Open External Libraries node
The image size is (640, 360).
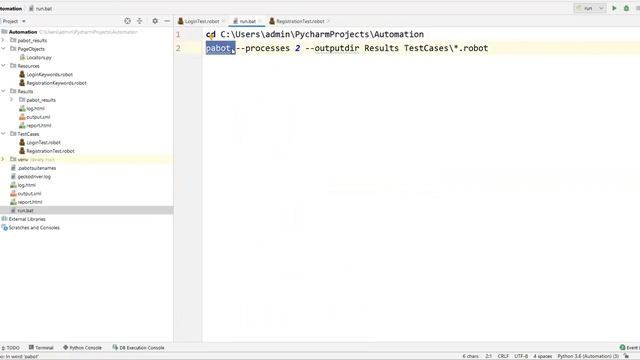(27, 219)
